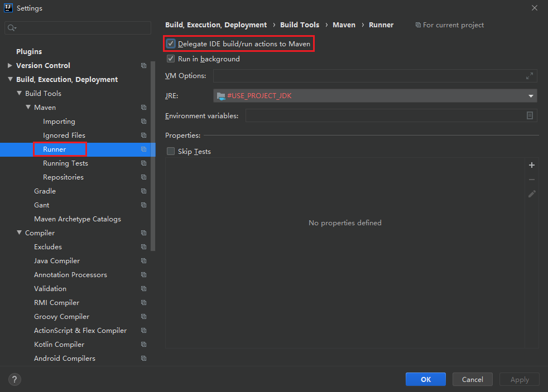548x392 pixels.
Task: Click the IntelliJ IDEA logo in title bar
Action: pyautogui.click(x=8, y=8)
